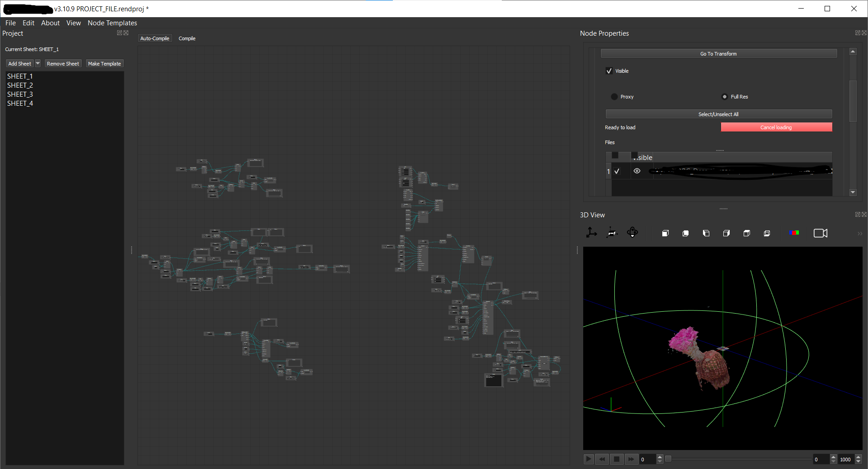This screenshot has width=868, height=469.
Task: Toggle the Visible checkbox in Node Properties
Action: (609, 71)
